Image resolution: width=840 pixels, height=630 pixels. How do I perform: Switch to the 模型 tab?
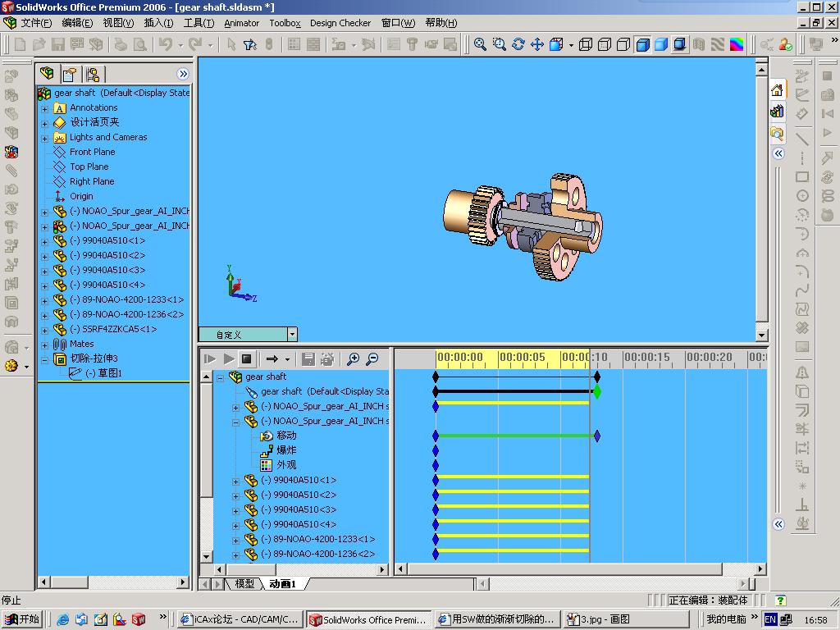coord(244,583)
